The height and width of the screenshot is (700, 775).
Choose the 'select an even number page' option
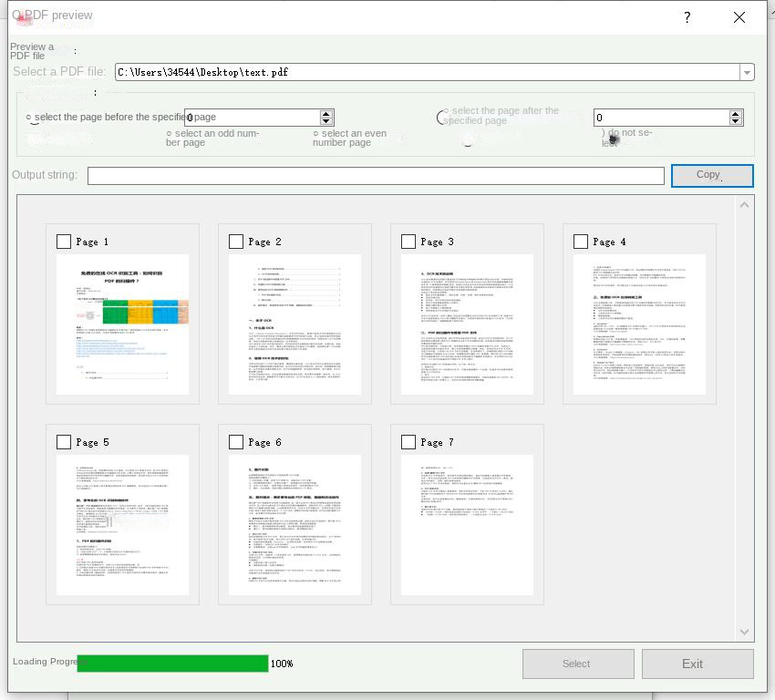[316, 134]
